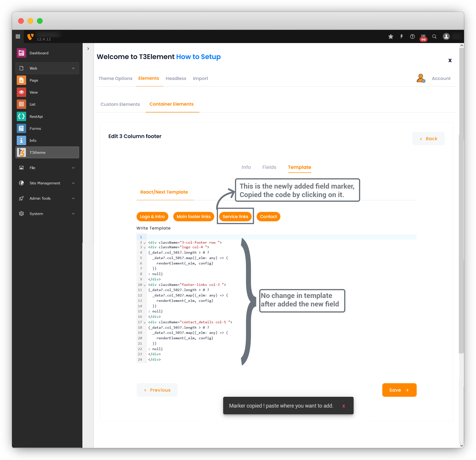The width and height of the screenshot is (476, 460).
Task: Open the Account link
Action: [x=441, y=78]
